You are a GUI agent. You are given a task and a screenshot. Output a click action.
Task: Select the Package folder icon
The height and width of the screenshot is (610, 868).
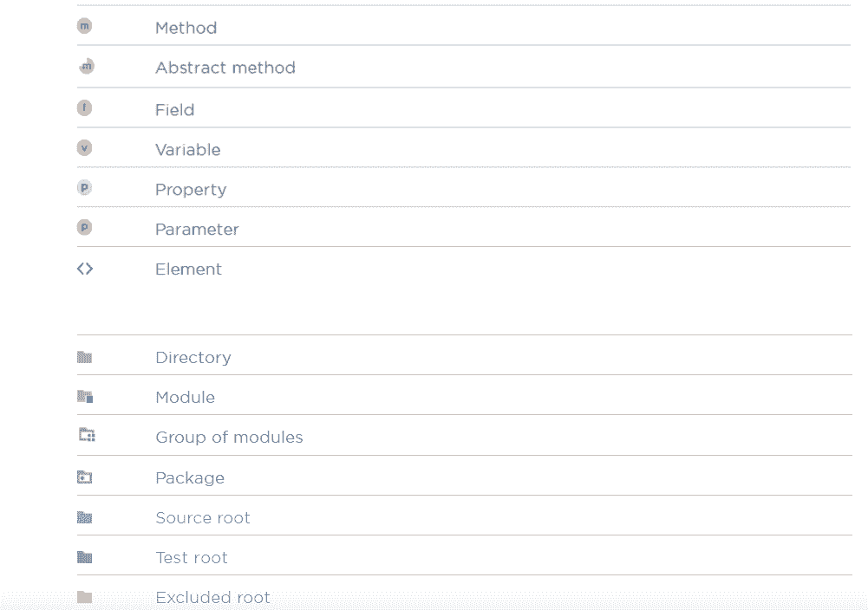[84, 477]
